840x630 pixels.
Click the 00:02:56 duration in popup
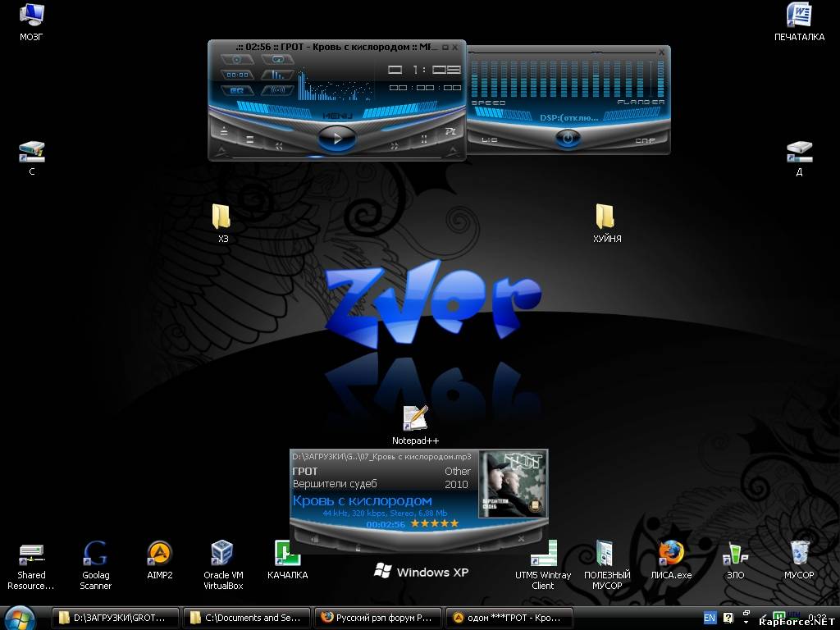386,524
